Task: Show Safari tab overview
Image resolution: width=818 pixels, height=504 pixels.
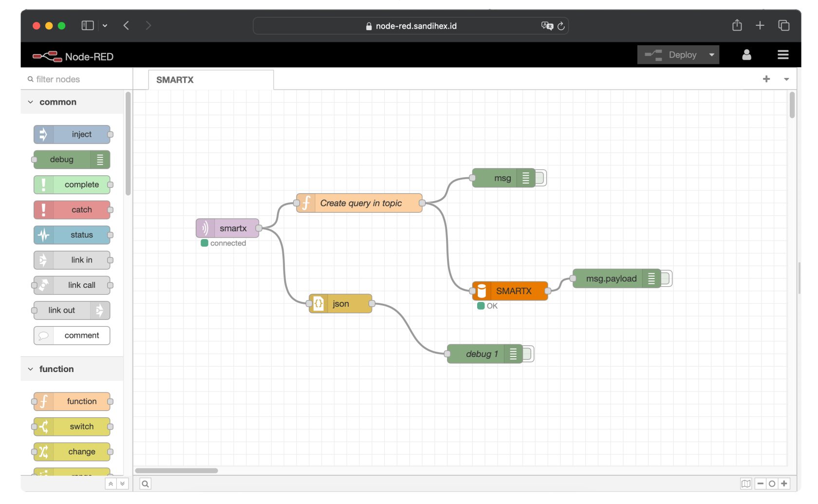Action: click(783, 25)
